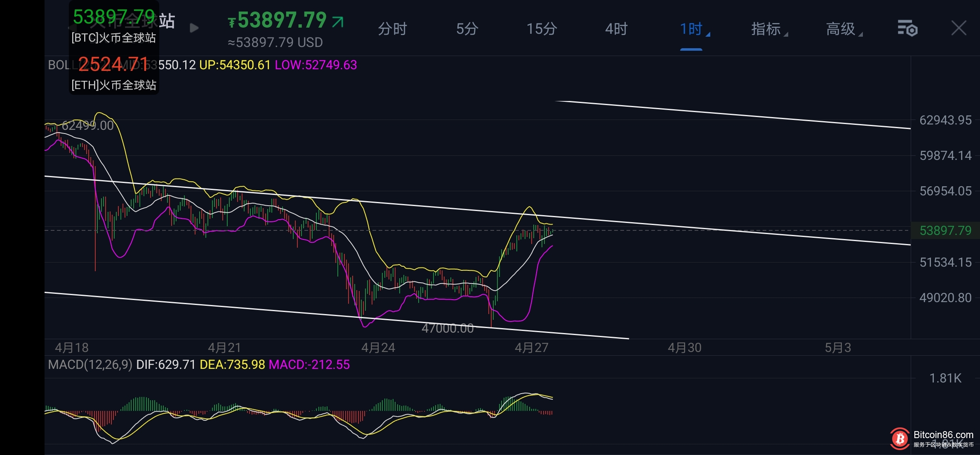This screenshot has height=455, width=980.
Task: Tap the green up-arrow beside the price
Action: pos(338,21)
